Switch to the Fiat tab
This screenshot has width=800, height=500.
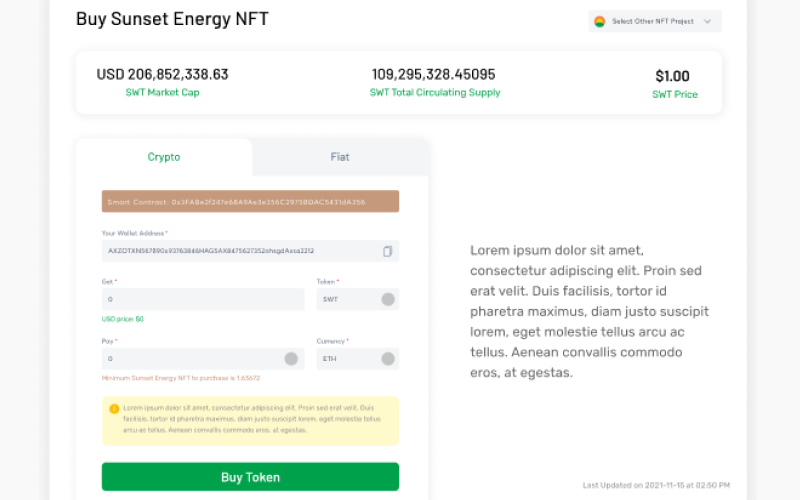(x=340, y=157)
